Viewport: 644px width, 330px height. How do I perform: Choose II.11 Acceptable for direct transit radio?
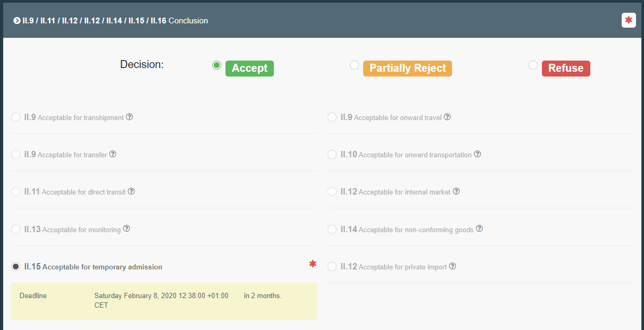point(16,191)
